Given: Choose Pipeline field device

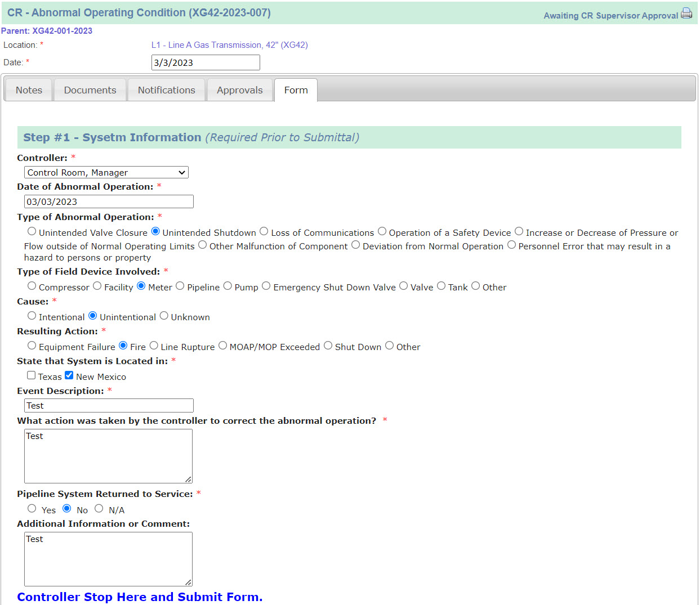Looking at the screenshot, I should tap(180, 286).
